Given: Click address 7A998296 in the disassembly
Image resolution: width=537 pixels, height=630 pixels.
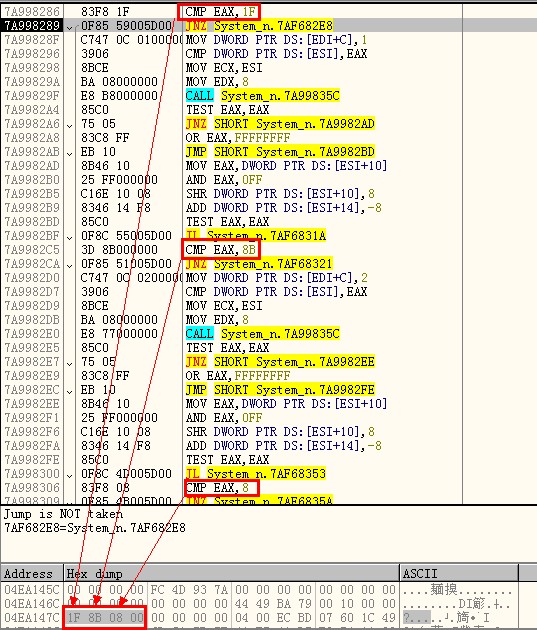Looking at the screenshot, I should (32, 54).
